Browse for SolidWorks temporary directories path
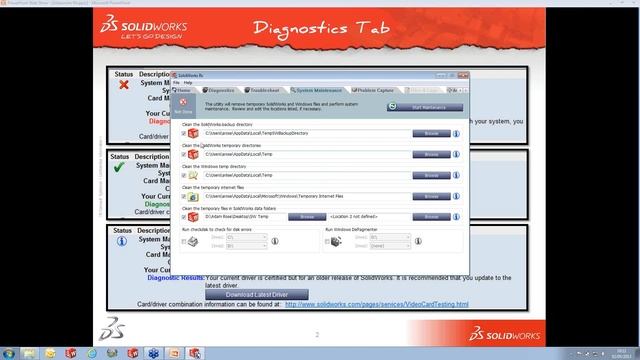The image size is (640, 360). click(x=431, y=154)
